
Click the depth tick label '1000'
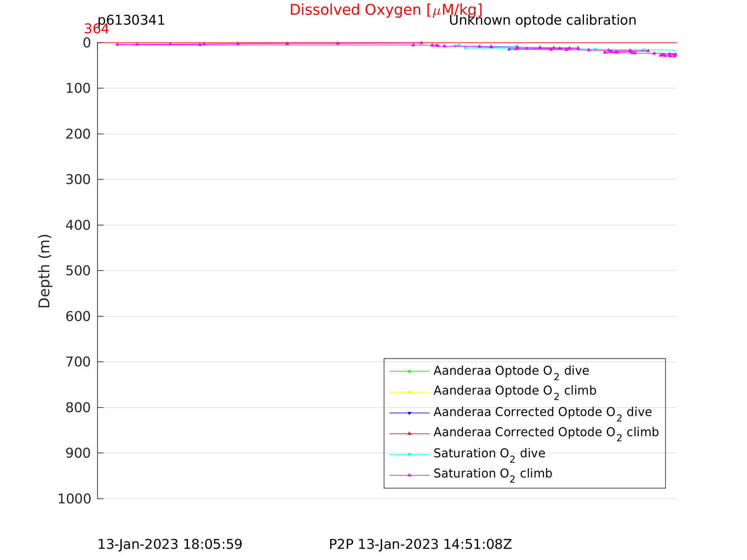click(74, 499)
